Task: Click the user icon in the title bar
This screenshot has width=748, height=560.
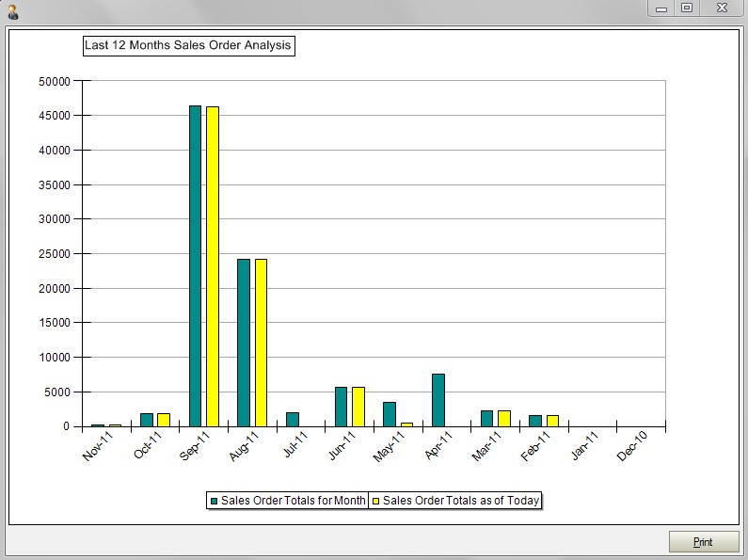Action: (12, 11)
